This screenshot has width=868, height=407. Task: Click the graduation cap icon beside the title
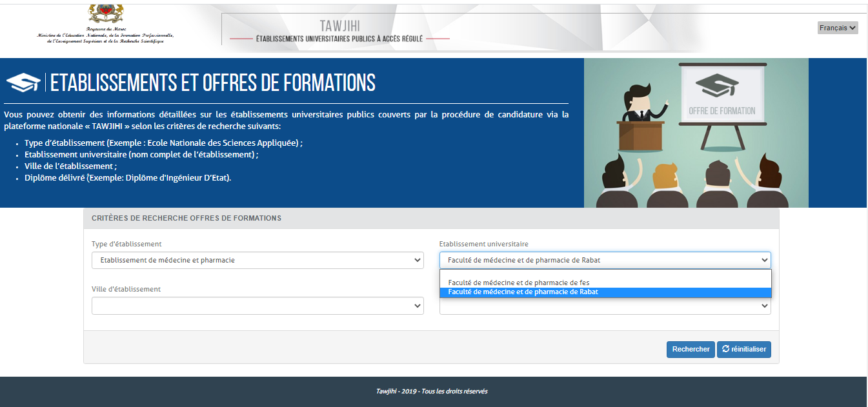coord(23,83)
